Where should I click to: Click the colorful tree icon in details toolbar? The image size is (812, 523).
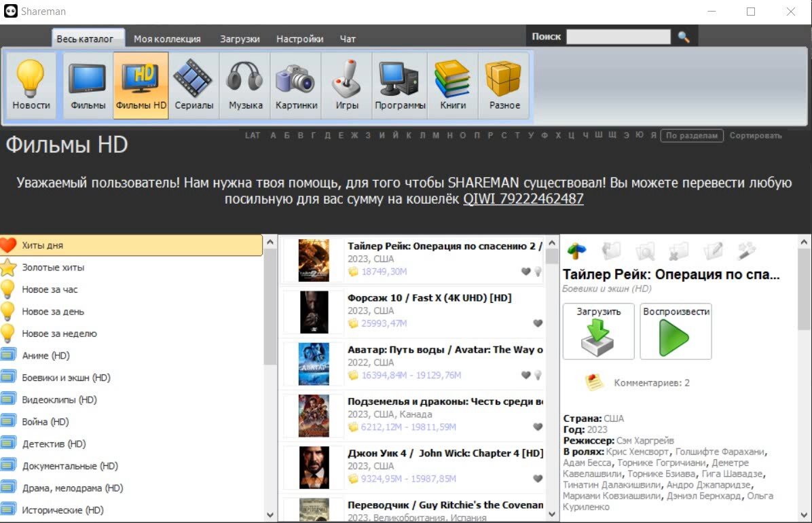577,251
